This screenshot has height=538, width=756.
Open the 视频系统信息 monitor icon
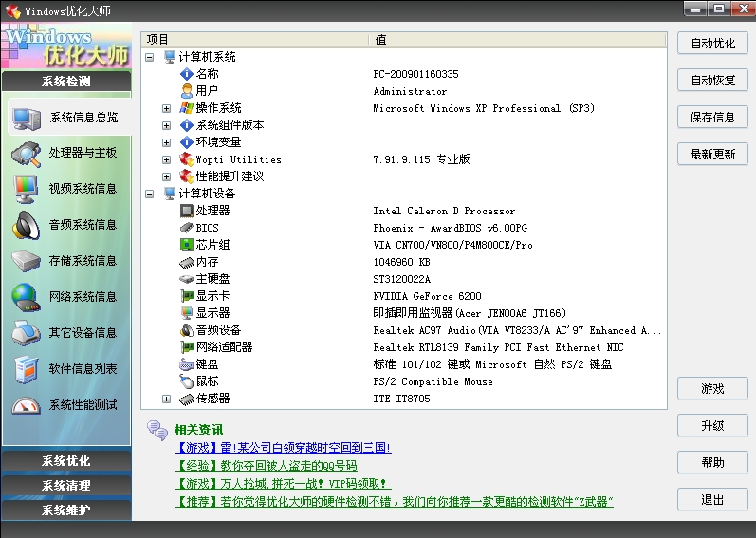(26, 189)
